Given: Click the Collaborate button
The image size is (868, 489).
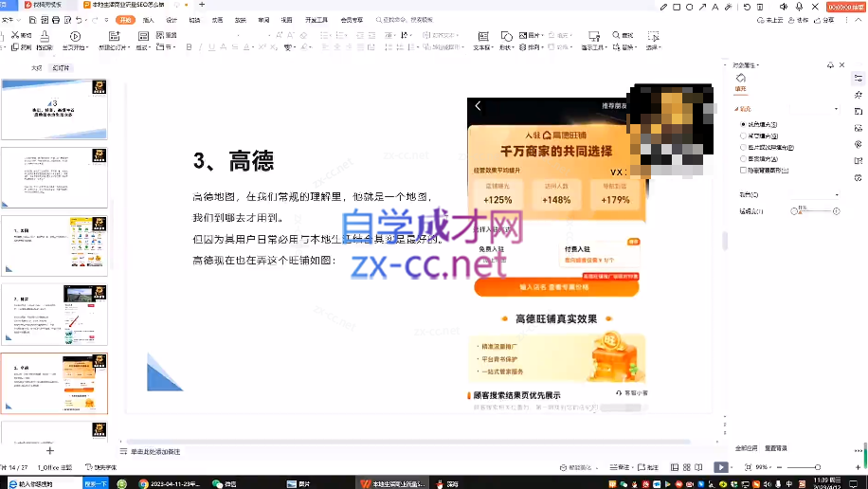Looking at the screenshot, I should (x=799, y=20).
